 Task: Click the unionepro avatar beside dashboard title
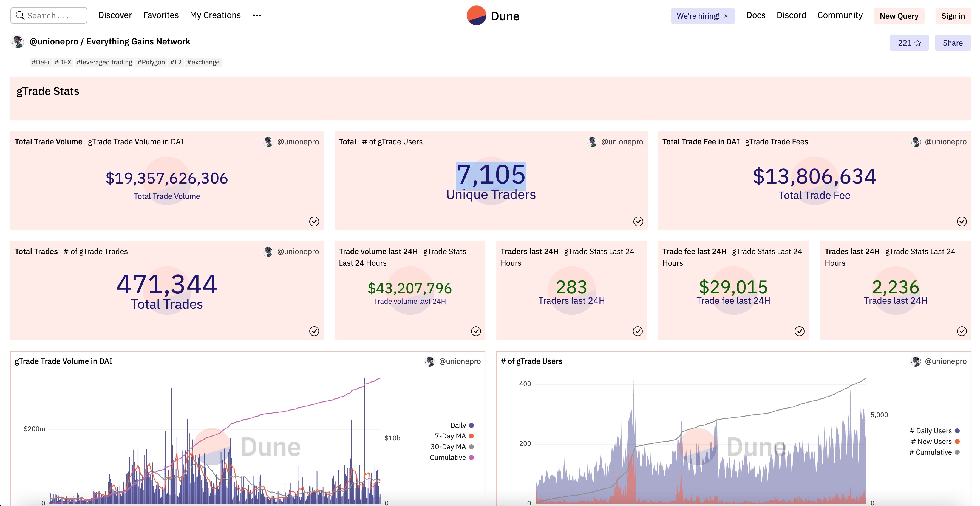[x=18, y=41]
